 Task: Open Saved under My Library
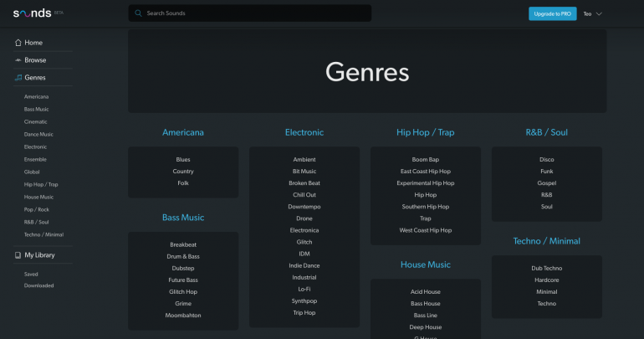[31, 274]
